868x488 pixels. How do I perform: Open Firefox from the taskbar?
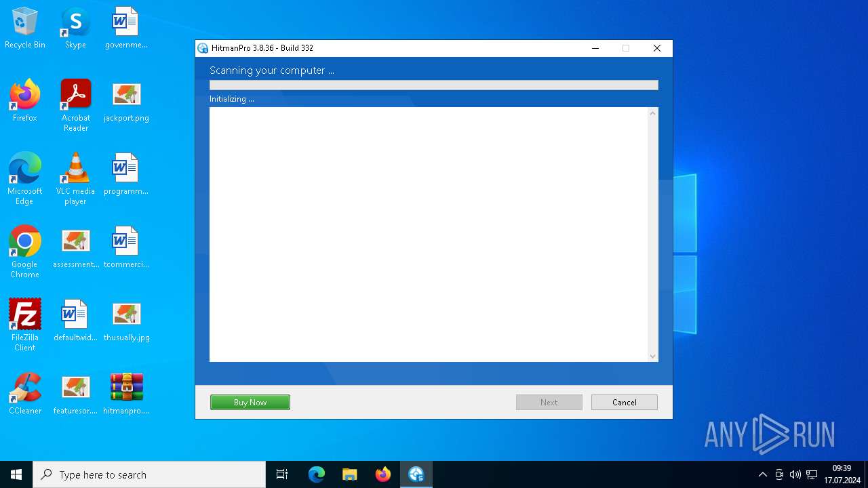pyautogui.click(x=383, y=474)
